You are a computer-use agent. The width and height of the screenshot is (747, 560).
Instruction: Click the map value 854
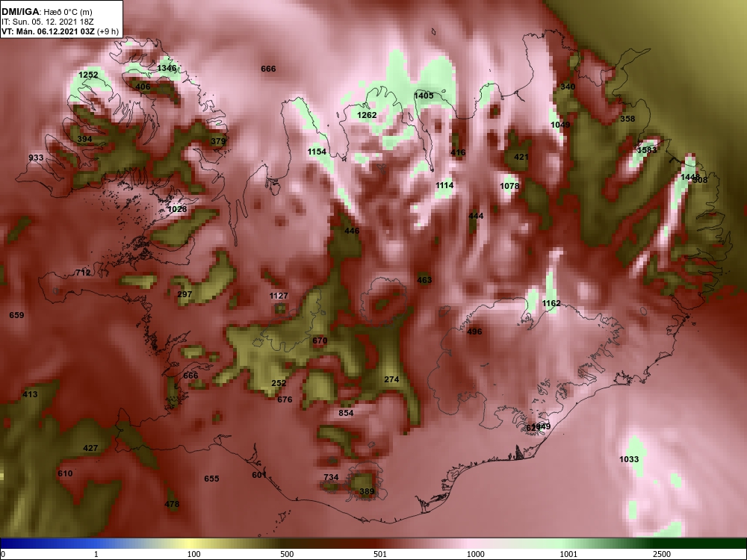click(x=346, y=413)
